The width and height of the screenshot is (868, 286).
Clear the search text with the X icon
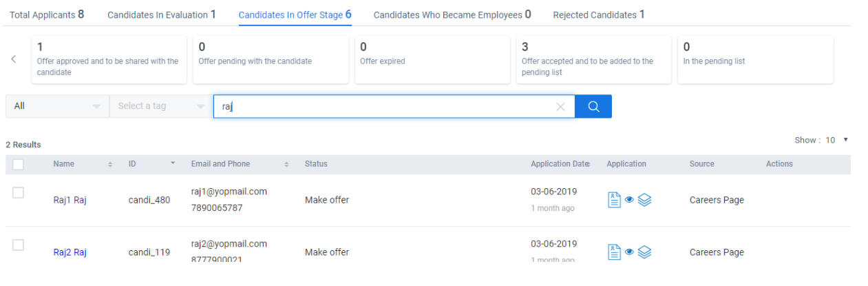click(560, 106)
